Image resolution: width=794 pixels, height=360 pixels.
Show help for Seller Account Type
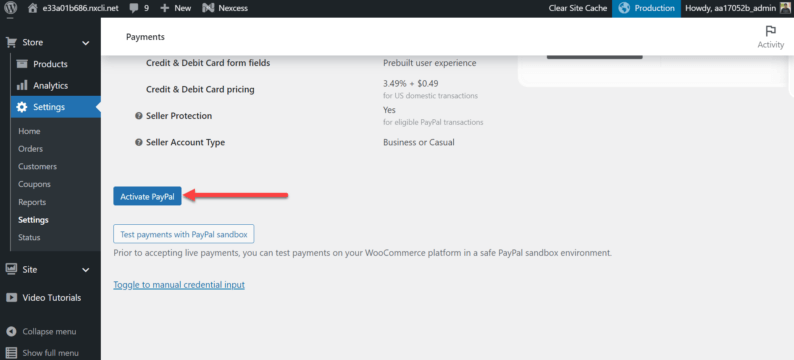(x=138, y=143)
